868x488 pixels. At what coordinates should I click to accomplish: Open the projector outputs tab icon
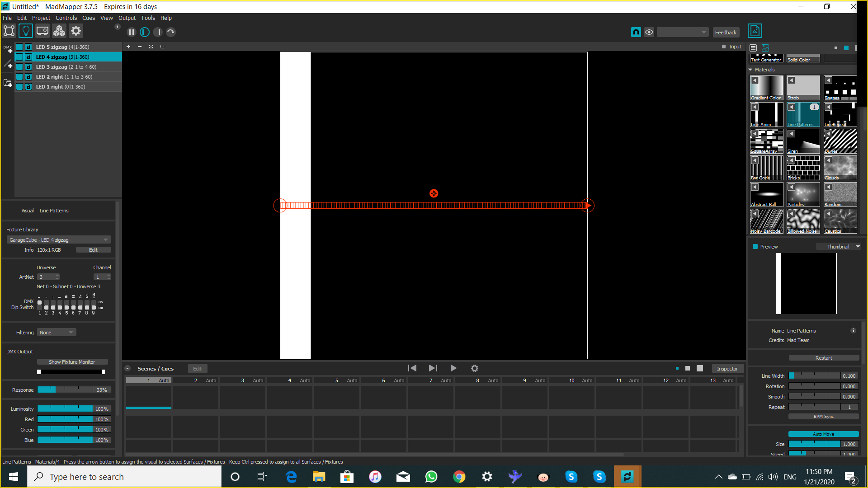point(42,31)
